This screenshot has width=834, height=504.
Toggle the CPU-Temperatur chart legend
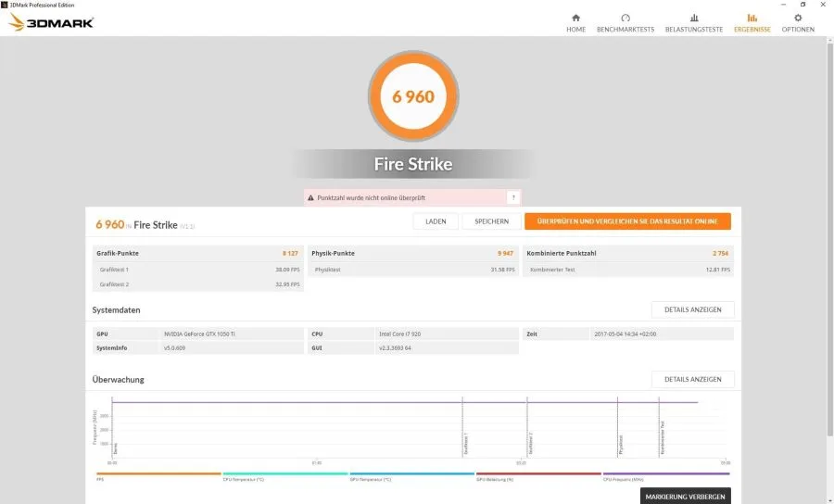pos(285,476)
